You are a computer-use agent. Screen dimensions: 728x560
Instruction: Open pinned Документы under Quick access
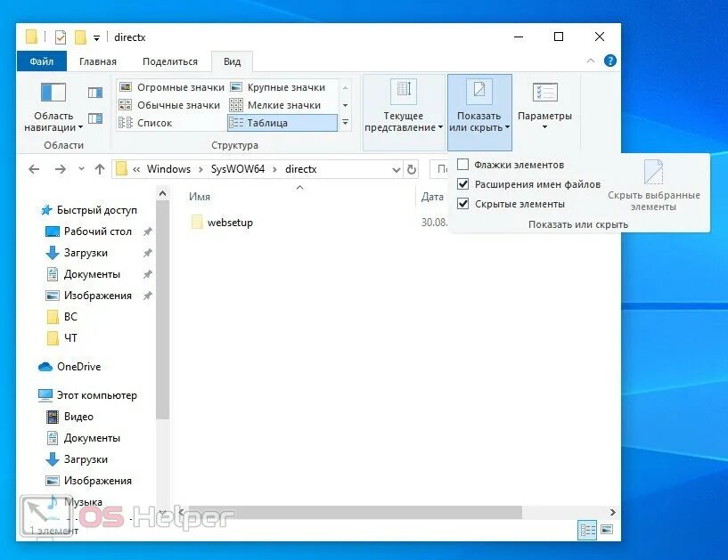pos(92,274)
